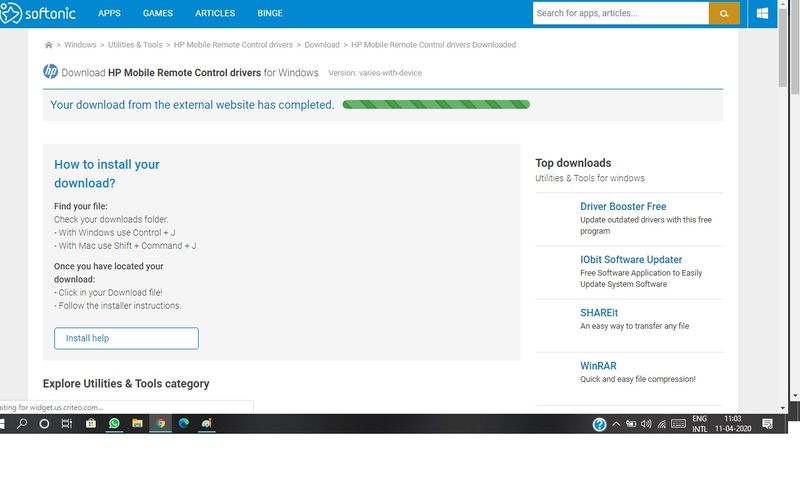Open the Download breadcrumb link
The height and width of the screenshot is (500, 800).
[322, 45]
